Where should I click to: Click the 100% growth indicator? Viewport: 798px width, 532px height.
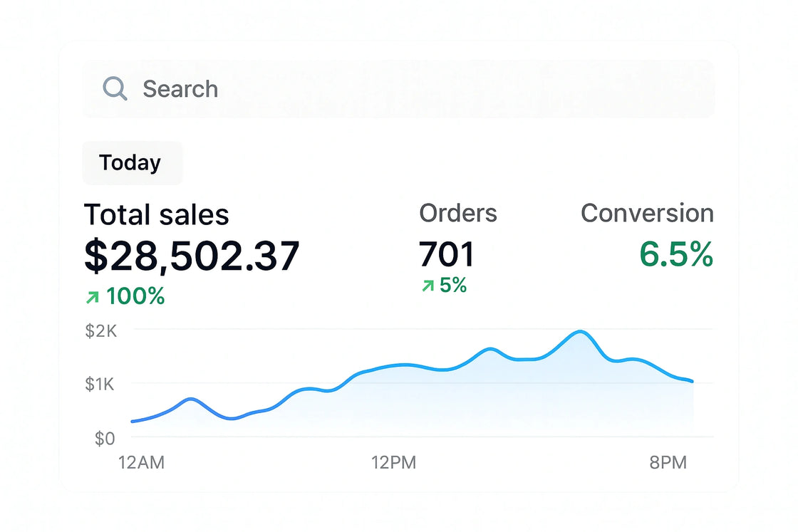125,295
